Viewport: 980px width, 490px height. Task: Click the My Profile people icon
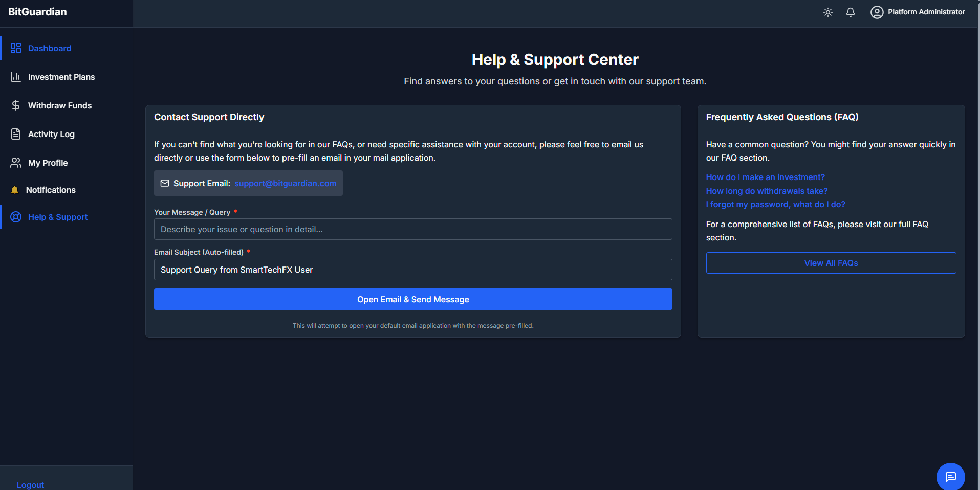tap(16, 163)
